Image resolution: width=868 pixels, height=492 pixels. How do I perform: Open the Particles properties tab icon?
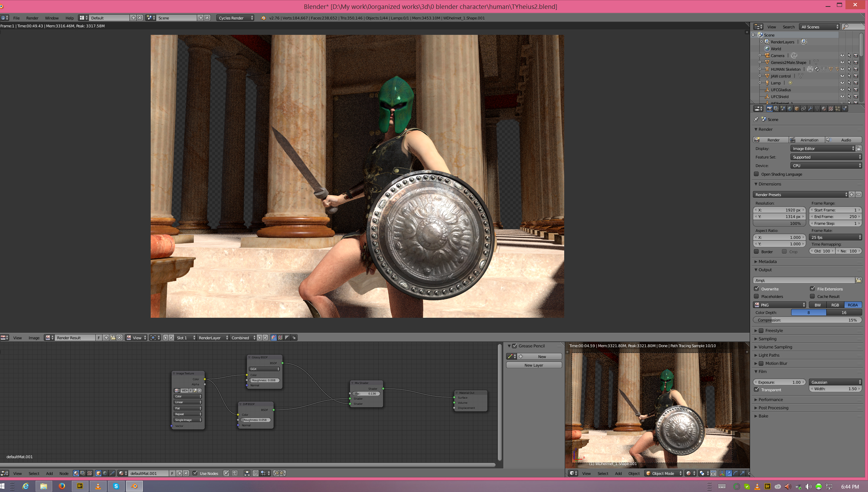tap(838, 109)
